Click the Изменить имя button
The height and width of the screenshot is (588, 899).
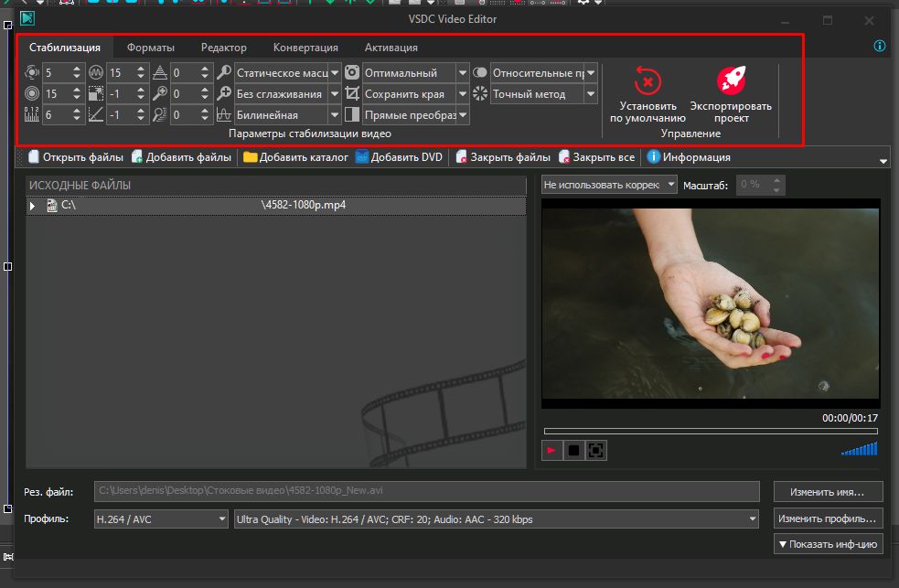pyautogui.click(x=828, y=492)
